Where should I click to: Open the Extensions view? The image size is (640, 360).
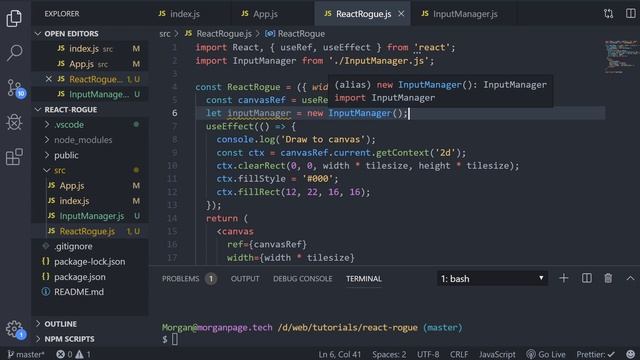[x=14, y=157]
